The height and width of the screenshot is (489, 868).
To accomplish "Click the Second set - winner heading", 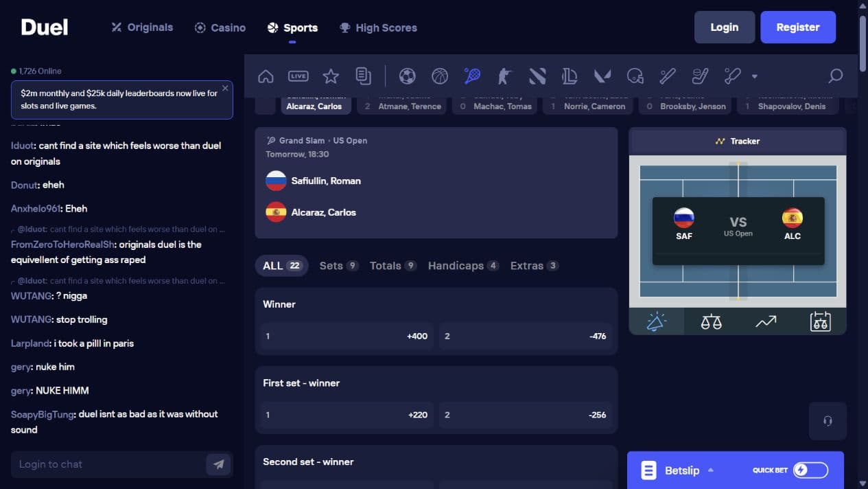I will [308, 462].
